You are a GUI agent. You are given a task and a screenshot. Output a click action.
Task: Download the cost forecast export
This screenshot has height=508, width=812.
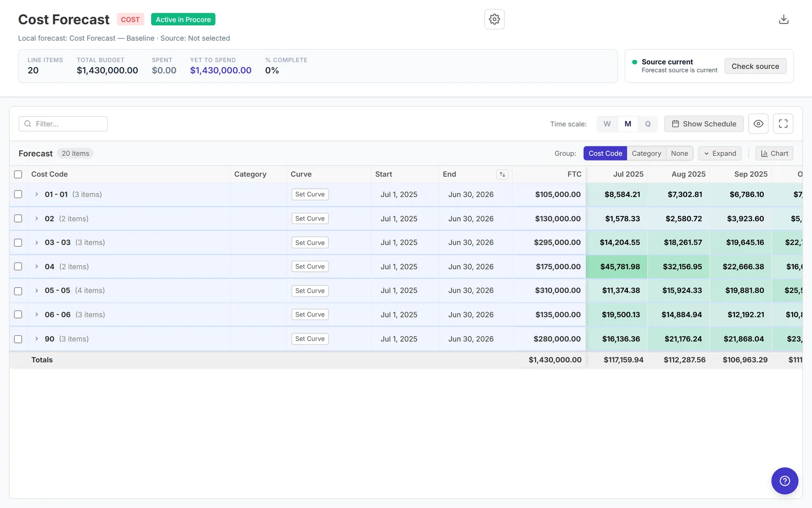[x=784, y=19]
